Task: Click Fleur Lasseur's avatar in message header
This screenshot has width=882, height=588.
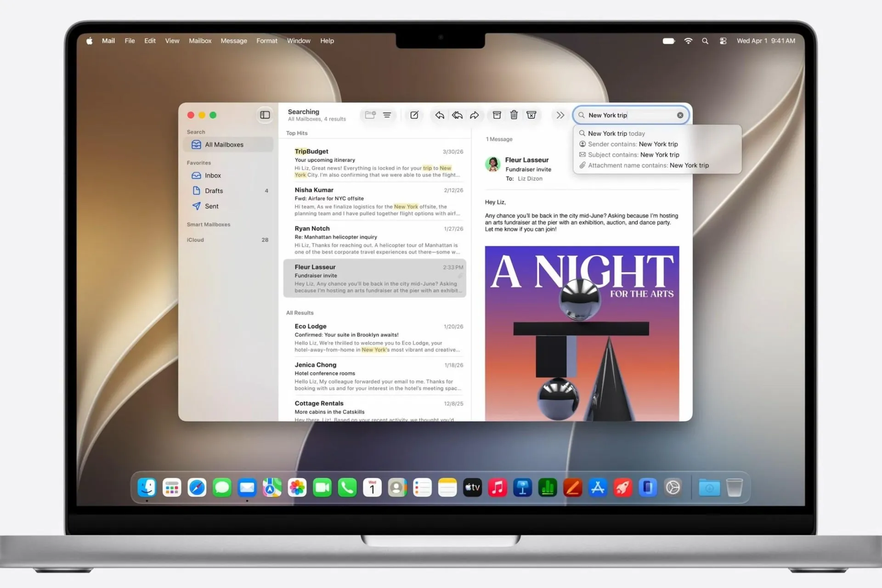Action: pyautogui.click(x=493, y=164)
